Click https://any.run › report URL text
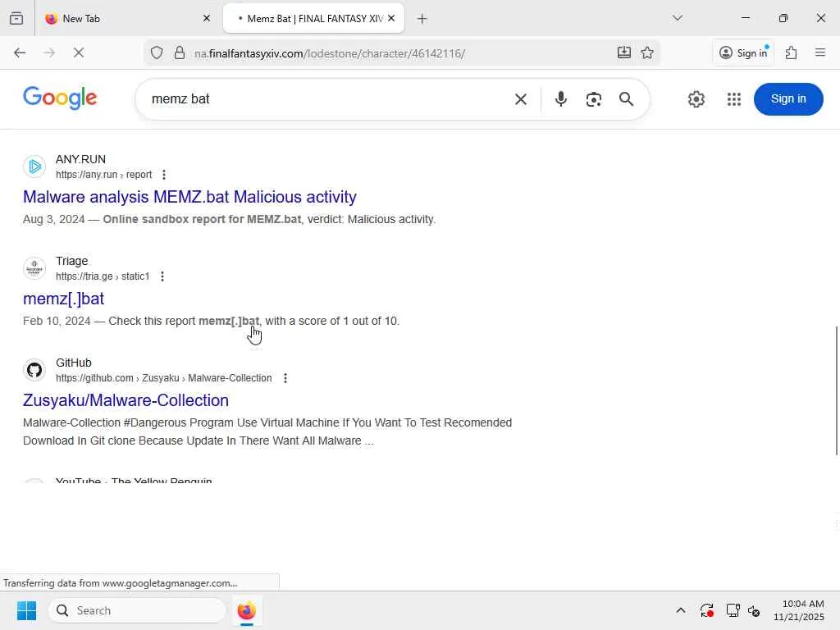The width and height of the screenshot is (840, 630). tap(104, 175)
